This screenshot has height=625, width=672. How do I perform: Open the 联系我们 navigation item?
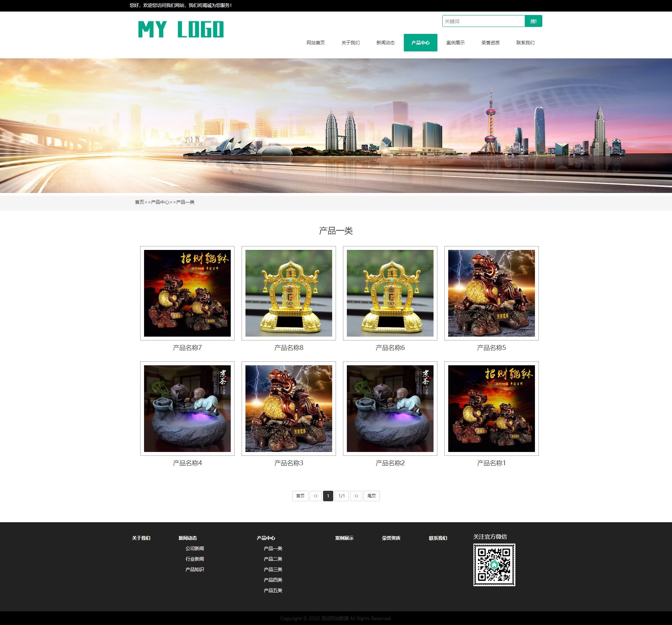tap(525, 43)
